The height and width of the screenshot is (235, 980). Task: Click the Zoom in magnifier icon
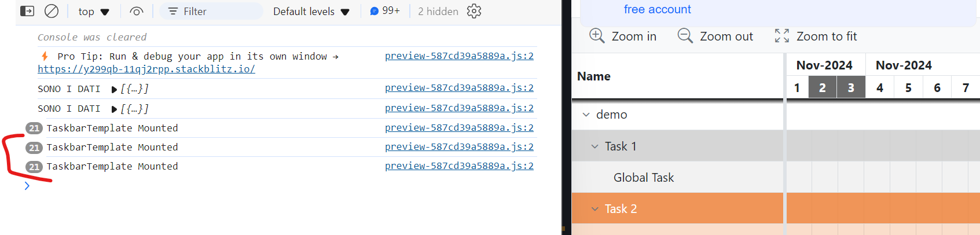pos(597,36)
